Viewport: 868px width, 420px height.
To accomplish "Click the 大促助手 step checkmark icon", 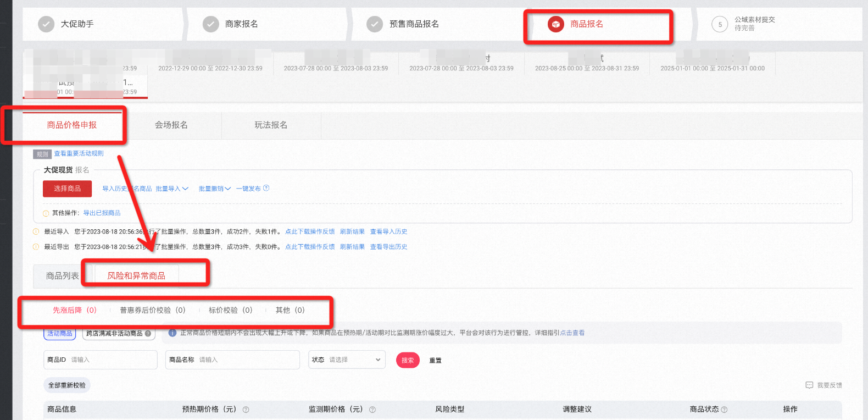I will click(46, 24).
